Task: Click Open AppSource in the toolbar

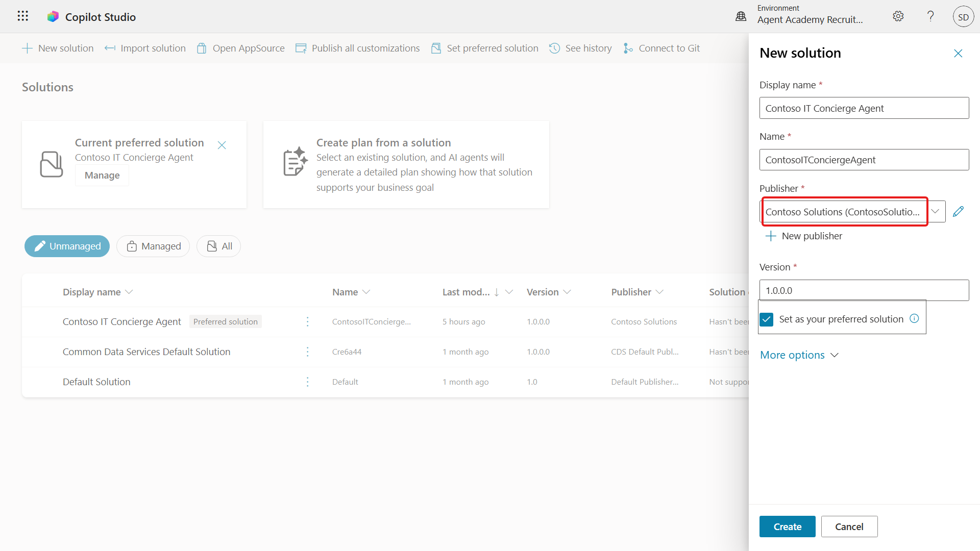Action: click(x=241, y=48)
